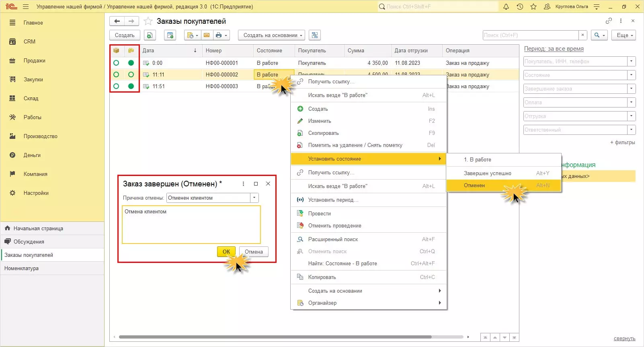Click the copy link chain icon
The width and height of the screenshot is (644, 347).
pyautogui.click(x=609, y=21)
